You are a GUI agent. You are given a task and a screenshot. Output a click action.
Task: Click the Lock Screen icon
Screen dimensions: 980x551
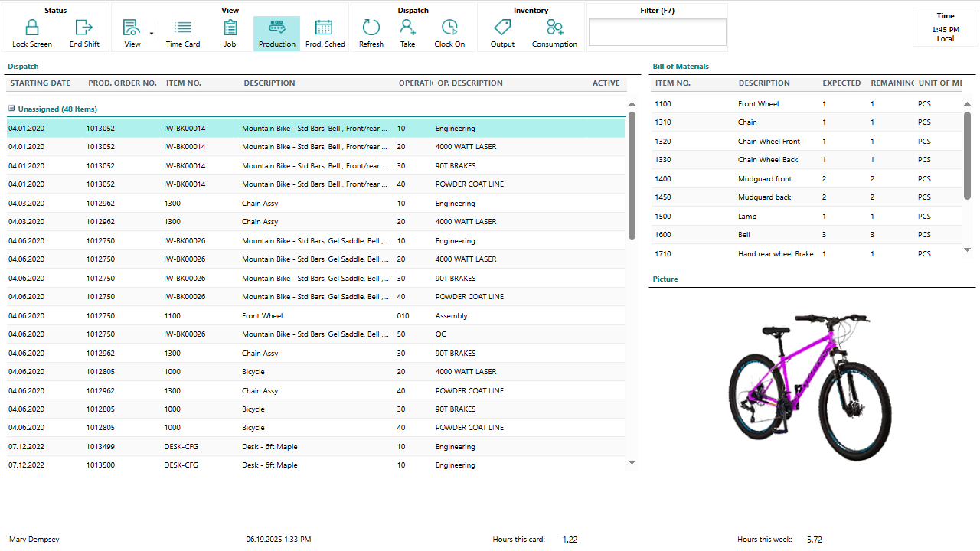click(32, 28)
